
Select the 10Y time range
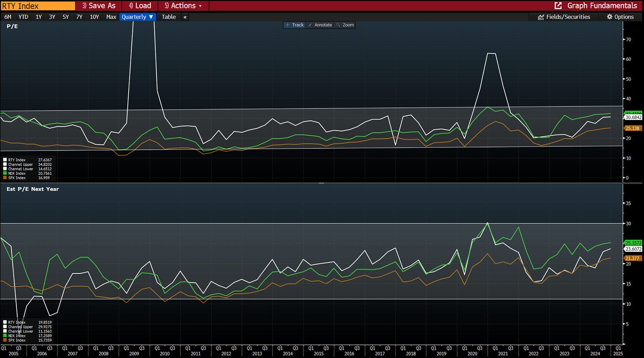[94, 17]
